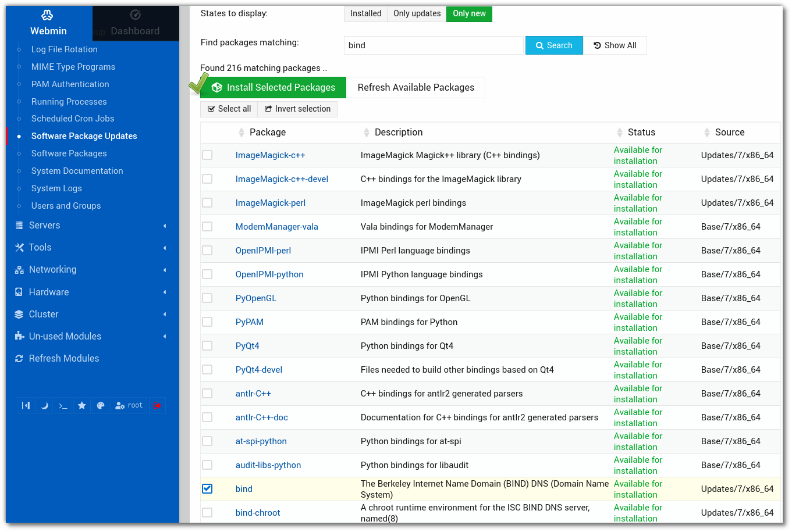The image size is (792, 532).
Task: Sort by Status column arrows
Action: 620,133
